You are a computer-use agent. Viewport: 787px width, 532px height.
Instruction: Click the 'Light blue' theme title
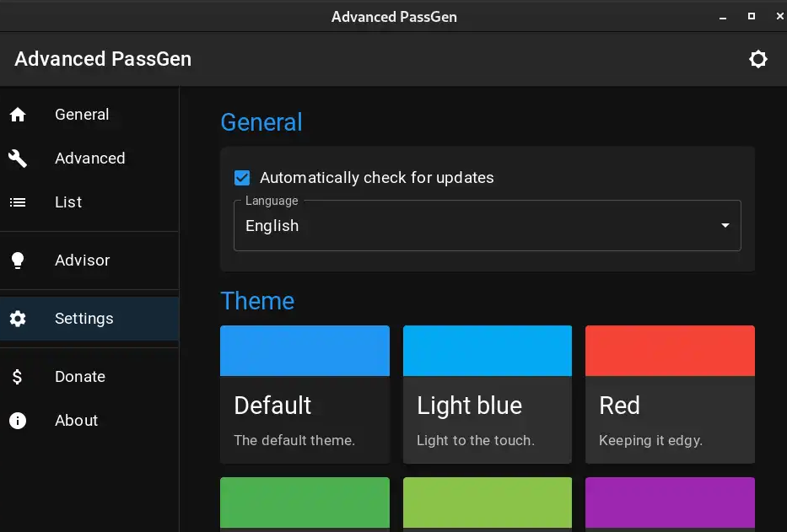[x=469, y=406]
